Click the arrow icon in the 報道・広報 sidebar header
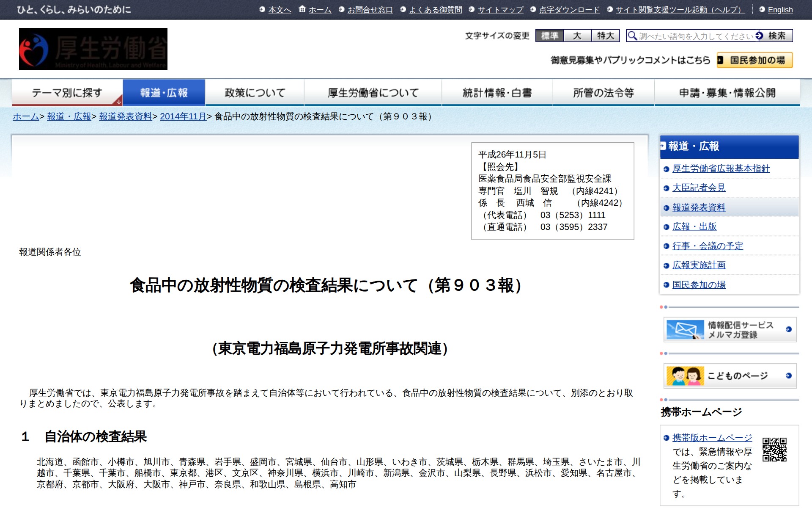This screenshot has width=812, height=508. tap(664, 146)
